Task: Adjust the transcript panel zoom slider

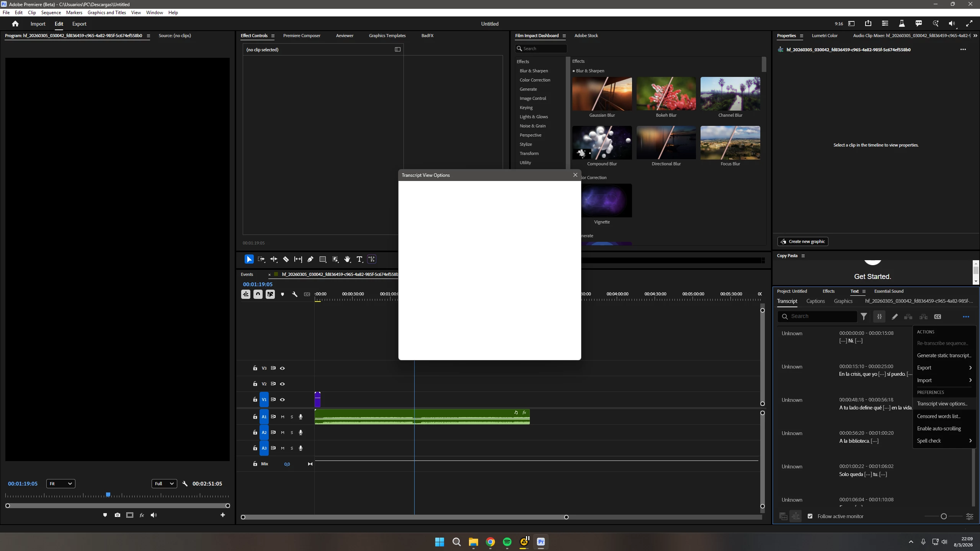Action: pos(944,517)
